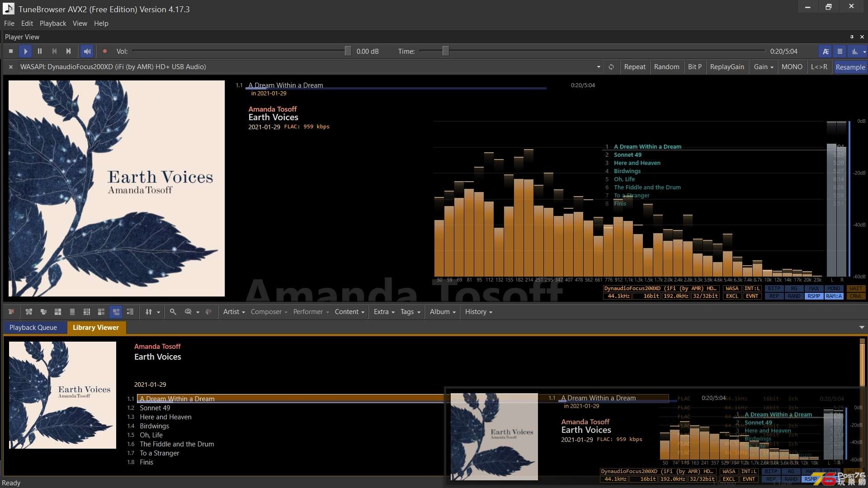This screenshot has height=488, width=868.
Task: Click the cascading squares view icon
Action: 43,312
